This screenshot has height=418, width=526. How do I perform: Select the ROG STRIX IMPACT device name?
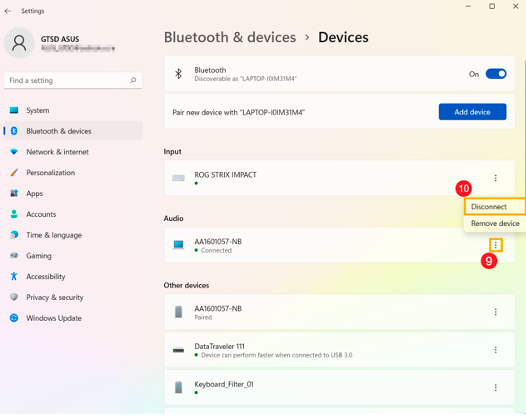pyautogui.click(x=225, y=175)
